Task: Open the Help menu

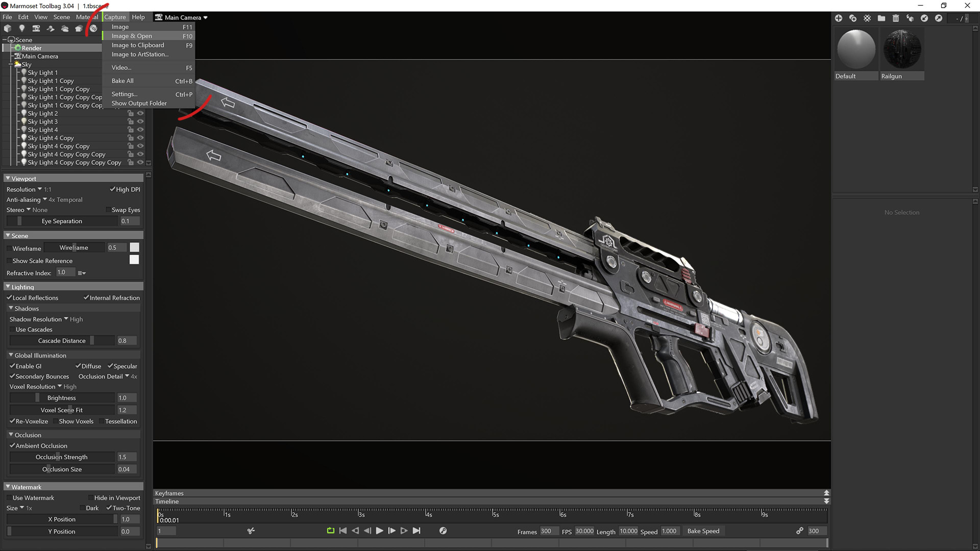Action: (x=138, y=17)
